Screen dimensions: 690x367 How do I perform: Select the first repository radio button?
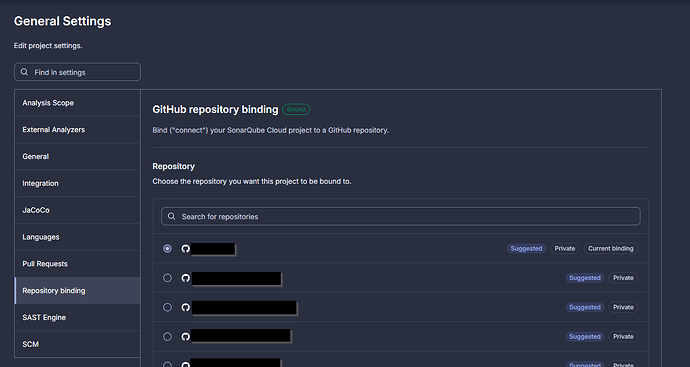click(x=167, y=249)
